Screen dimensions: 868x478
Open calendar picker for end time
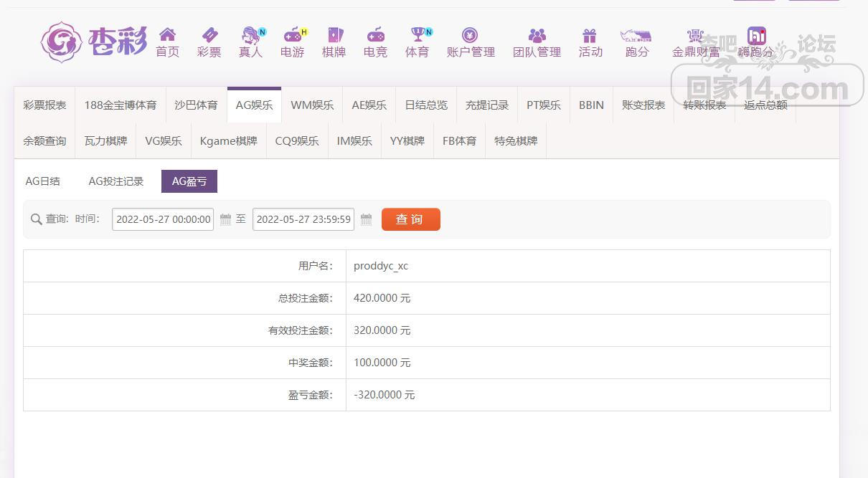pos(366,219)
